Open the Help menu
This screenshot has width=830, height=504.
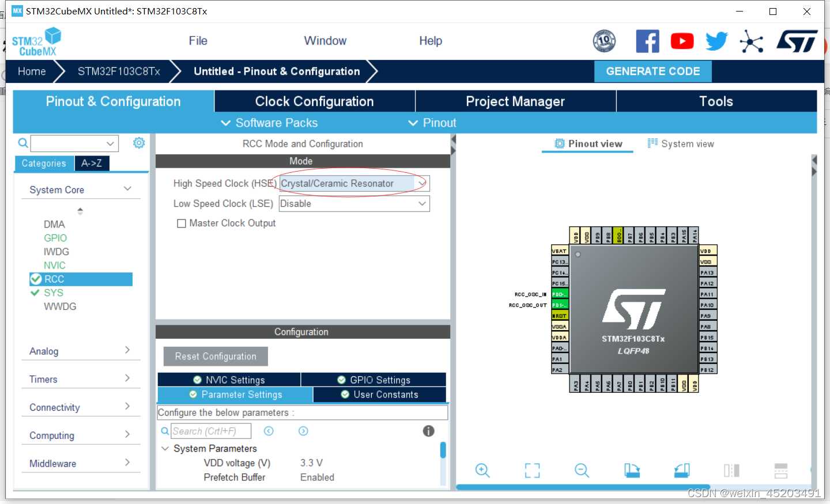pos(431,41)
